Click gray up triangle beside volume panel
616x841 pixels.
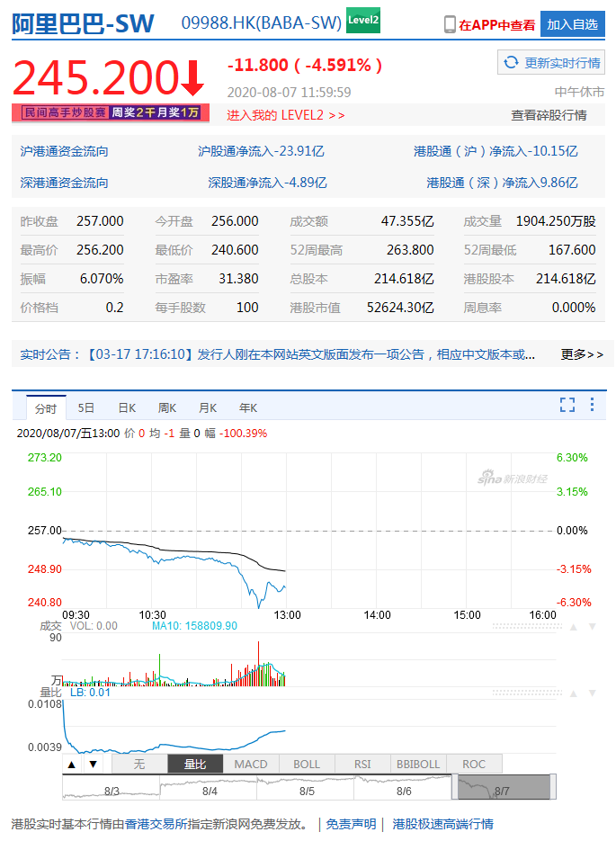click(573, 626)
